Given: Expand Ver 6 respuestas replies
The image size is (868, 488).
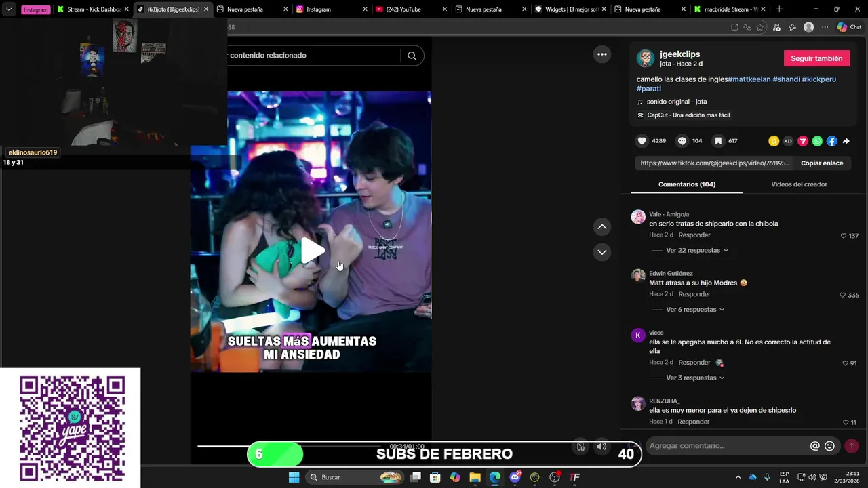Looking at the screenshot, I should [695, 310].
